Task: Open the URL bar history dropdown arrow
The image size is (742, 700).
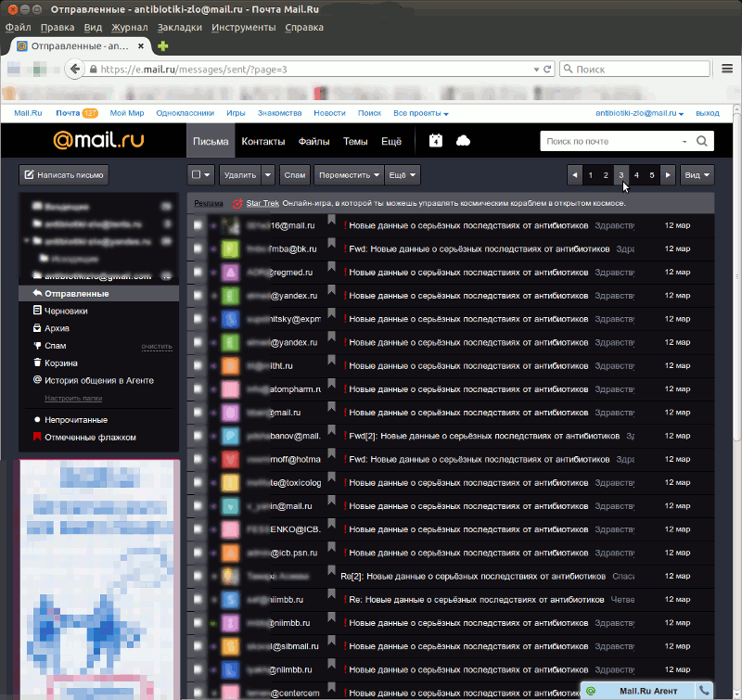Action: (536, 70)
